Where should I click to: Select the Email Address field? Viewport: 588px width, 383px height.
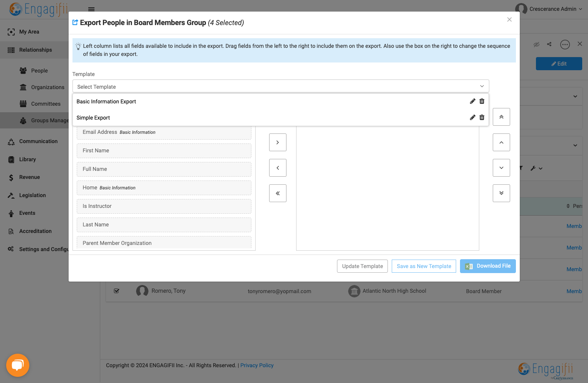click(x=164, y=132)
